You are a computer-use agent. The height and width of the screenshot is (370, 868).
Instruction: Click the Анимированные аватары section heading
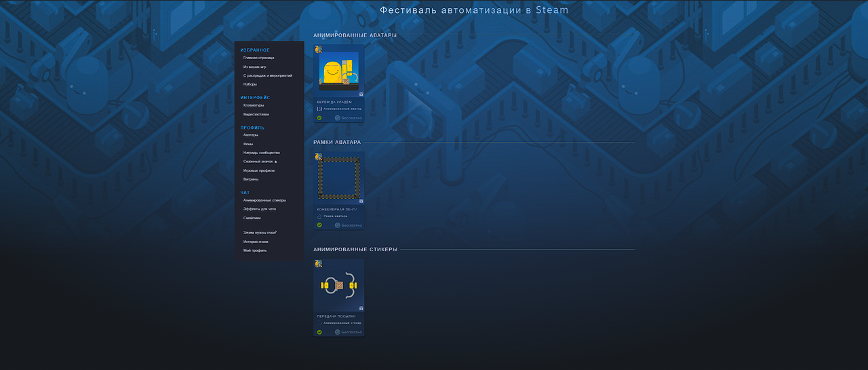coord(355,35)
